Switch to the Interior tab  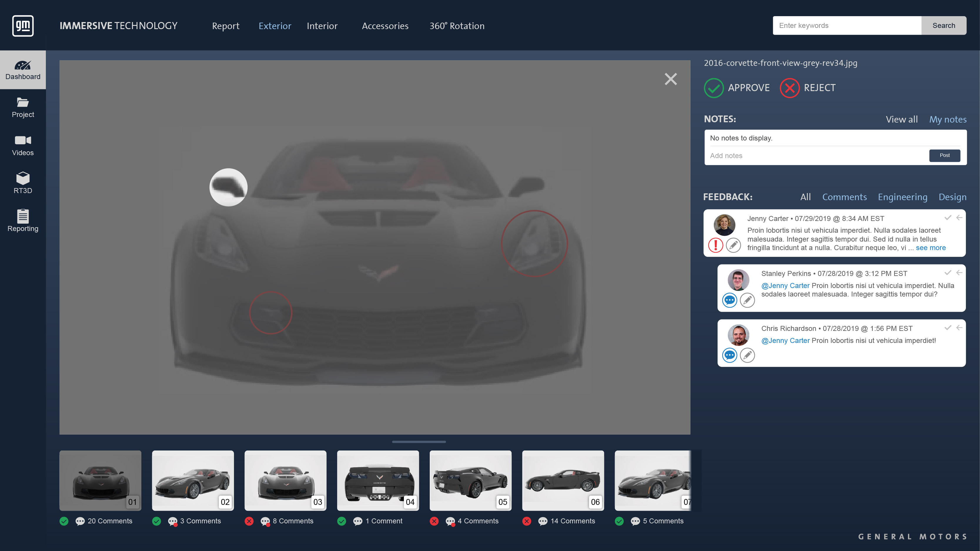coord(322,26)
